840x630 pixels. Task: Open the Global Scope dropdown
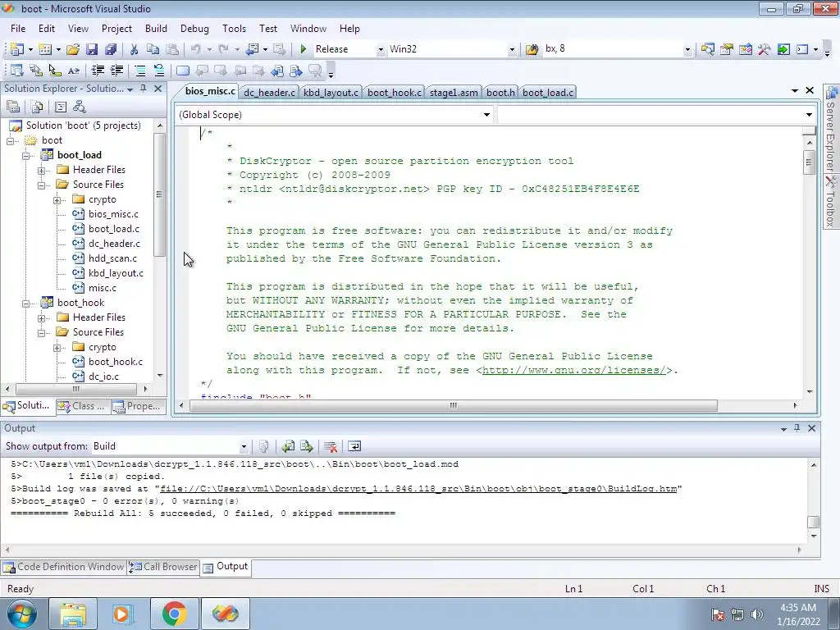[486, 115]
